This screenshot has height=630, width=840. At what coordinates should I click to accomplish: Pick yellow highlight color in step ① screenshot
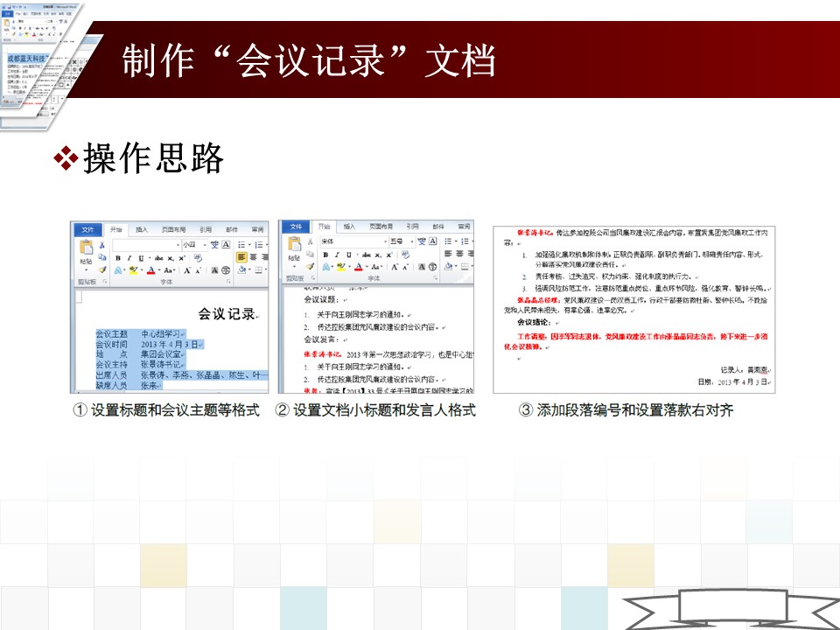[x=133, y=270]
